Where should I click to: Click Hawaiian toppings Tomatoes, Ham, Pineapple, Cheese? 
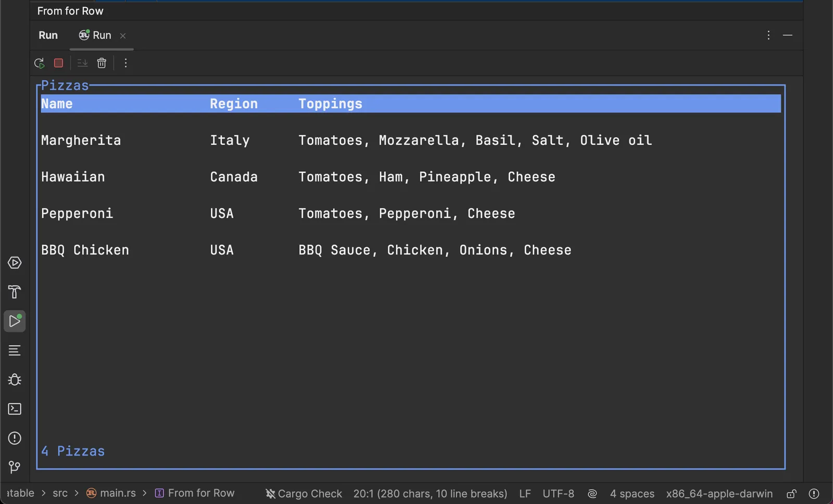(x=427, y=177)
